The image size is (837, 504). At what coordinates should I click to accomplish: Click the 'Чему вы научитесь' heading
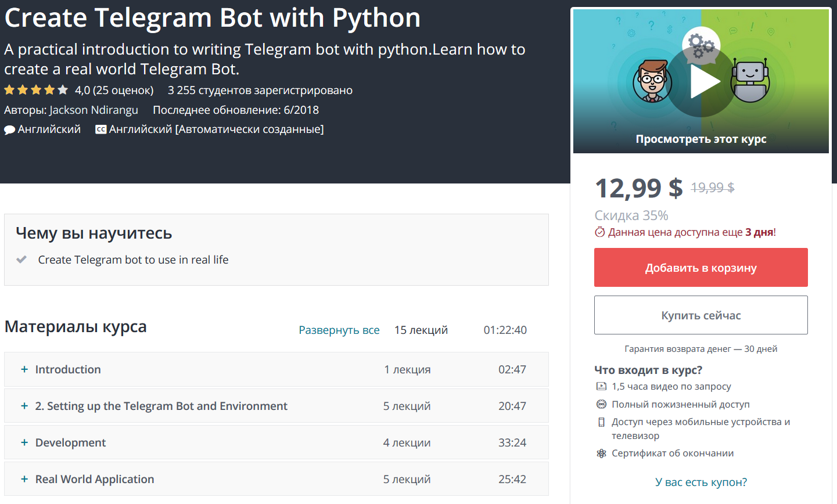[94, 233]
